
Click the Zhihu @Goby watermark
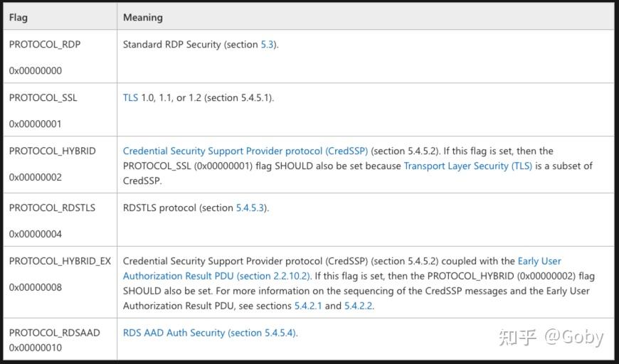551,337
